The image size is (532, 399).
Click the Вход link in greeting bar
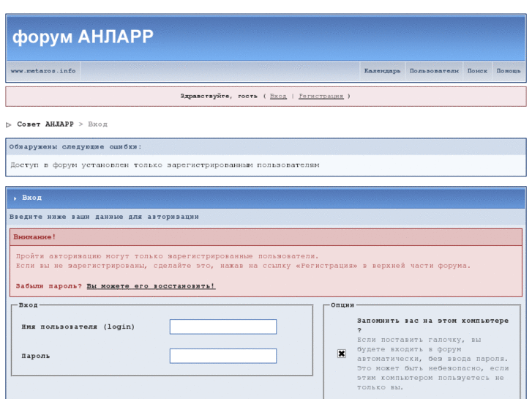click(x=278, y=96)
